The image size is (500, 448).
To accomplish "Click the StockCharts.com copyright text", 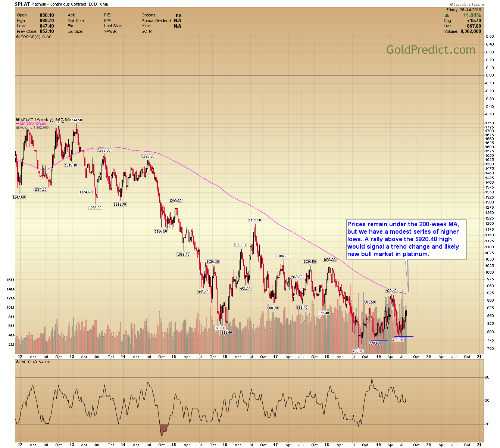I will pos(468,4).
